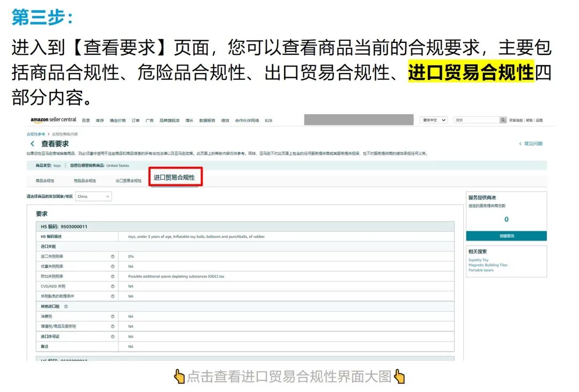Click the help icon beside CVD/ADD 关税
The height and width of the screenshot is (392, 579).
[x=113, y=286]
